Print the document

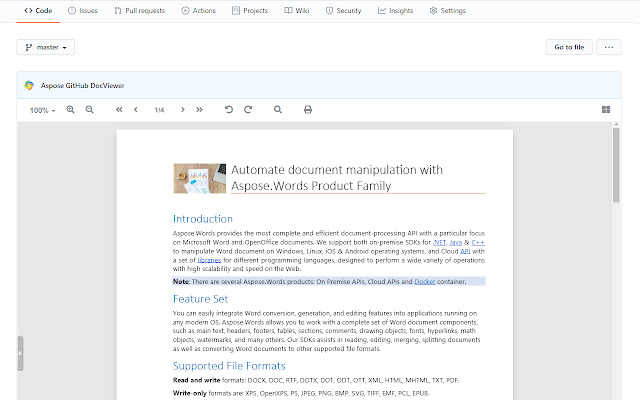click(x=308, y=109)
